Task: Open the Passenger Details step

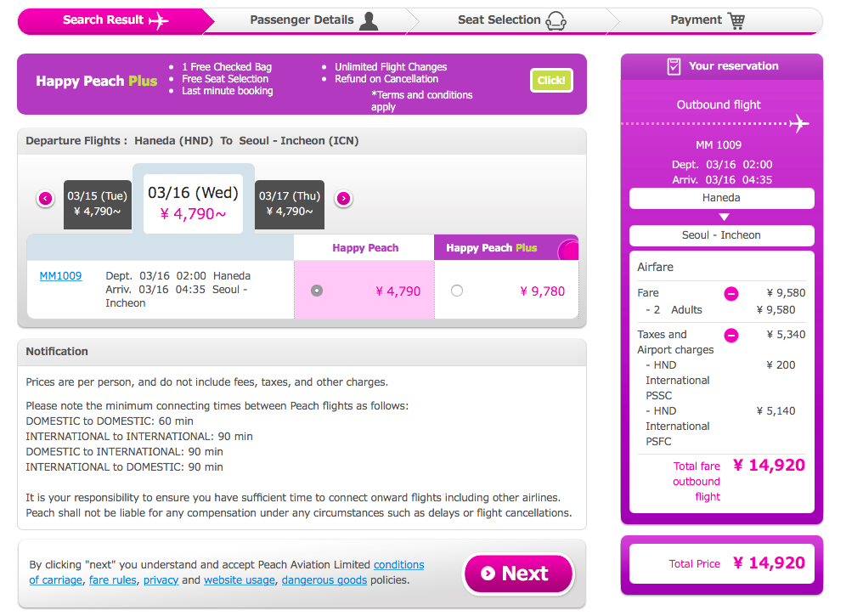Action: (313, 20)
